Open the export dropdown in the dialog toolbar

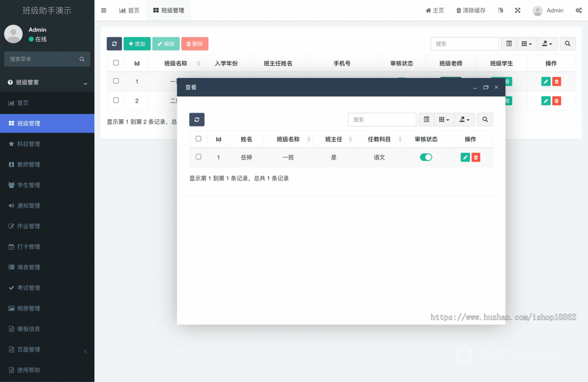coord(465,119)
